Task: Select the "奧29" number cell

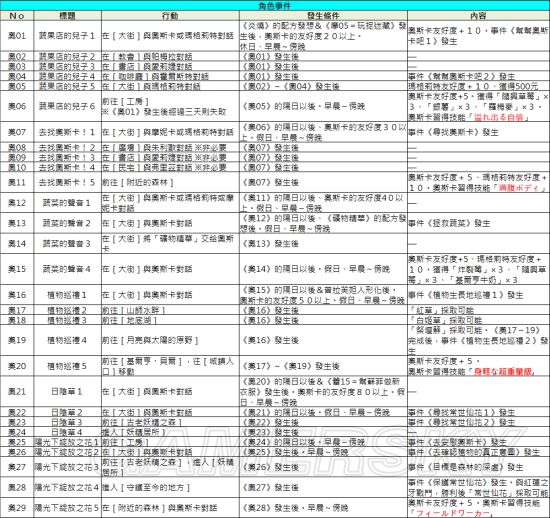Action: [x=17, y=508]
